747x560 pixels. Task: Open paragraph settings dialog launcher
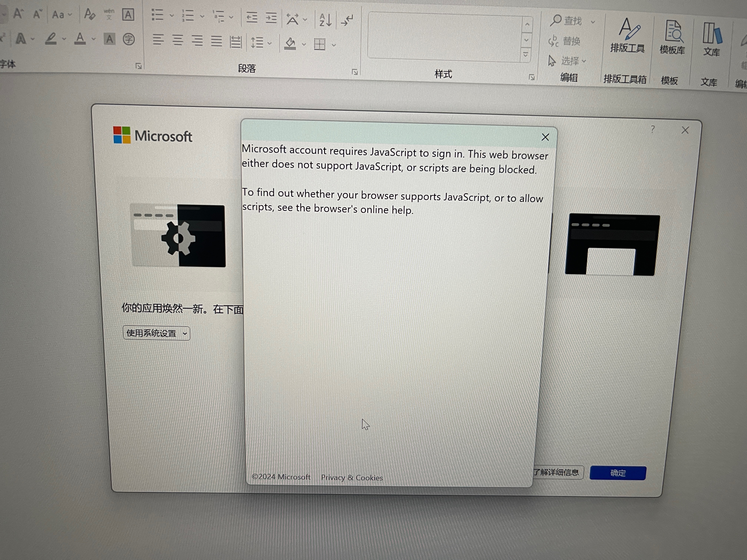[x=355, y=72]
